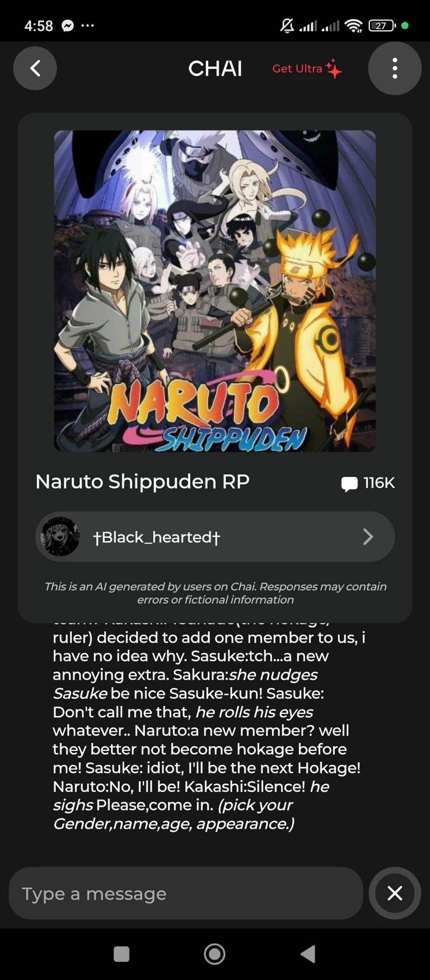Tap the battery indicator showing 27

pyautogui.click(x=382, y=26)
